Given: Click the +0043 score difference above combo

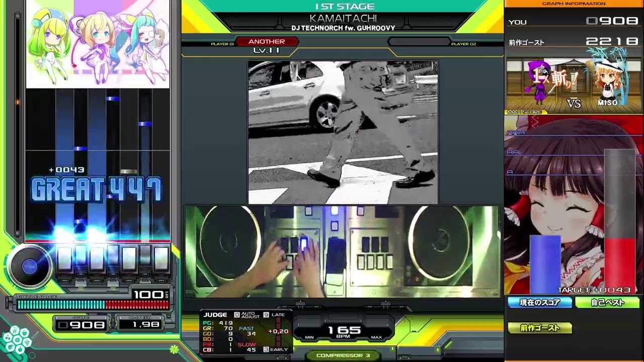Looking at the screenshot, I should click(66, 170).
